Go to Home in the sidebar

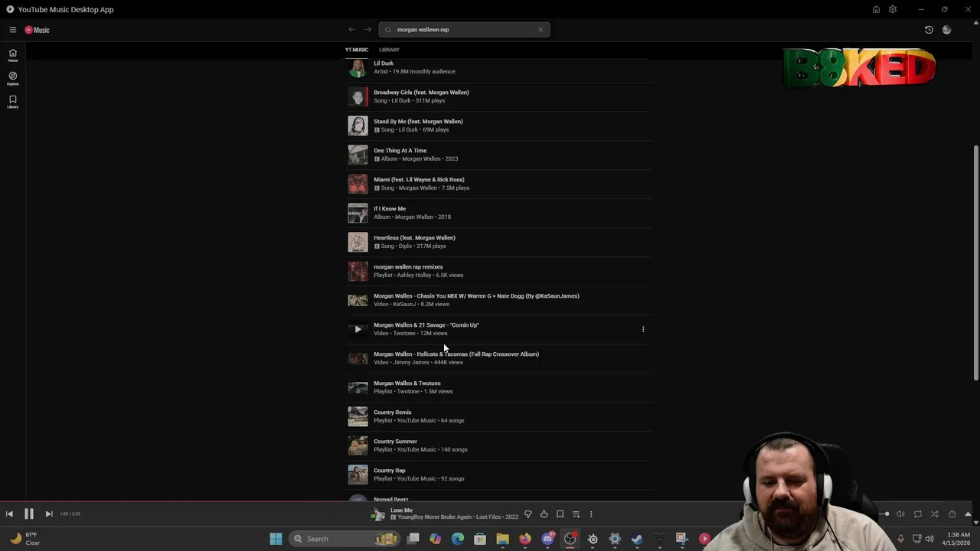[x=12, y=55]
